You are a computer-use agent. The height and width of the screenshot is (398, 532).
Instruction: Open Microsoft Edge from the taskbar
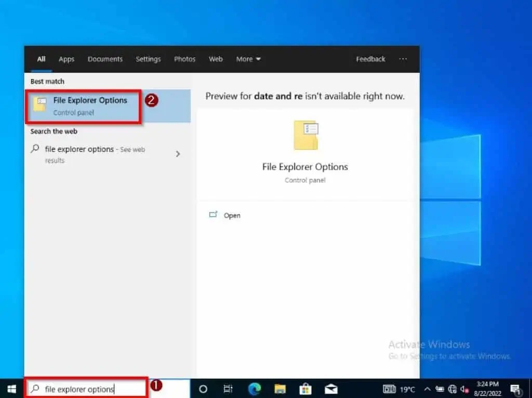255,389
